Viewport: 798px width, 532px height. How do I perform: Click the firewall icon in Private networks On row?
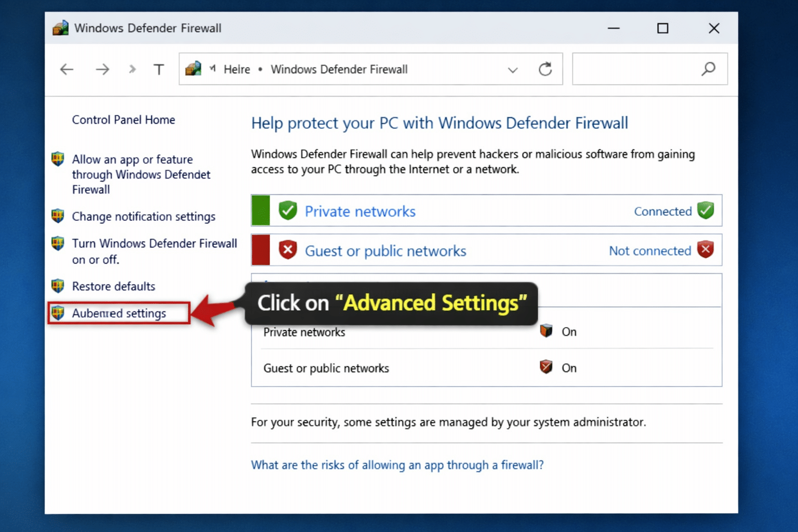point(546,330)
